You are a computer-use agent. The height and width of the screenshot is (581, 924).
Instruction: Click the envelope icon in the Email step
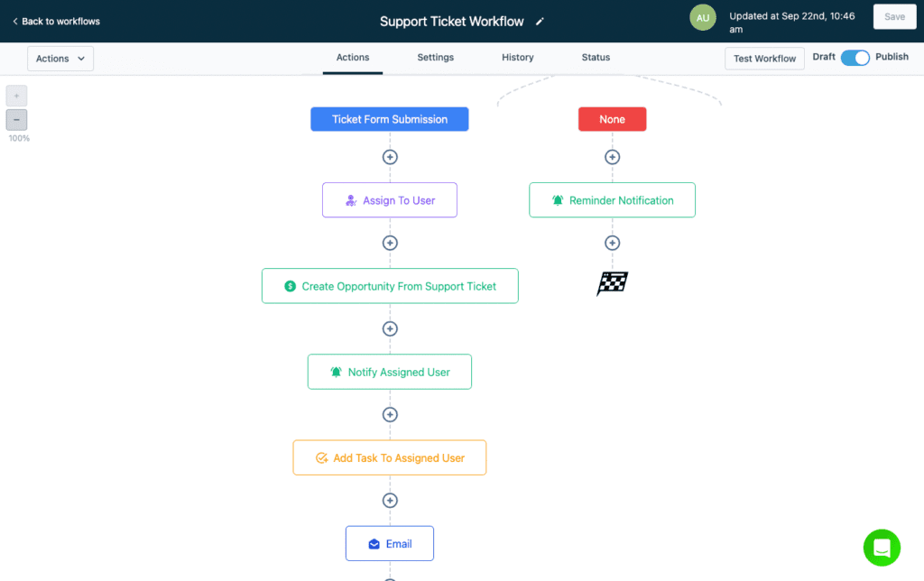pos(373,543)
